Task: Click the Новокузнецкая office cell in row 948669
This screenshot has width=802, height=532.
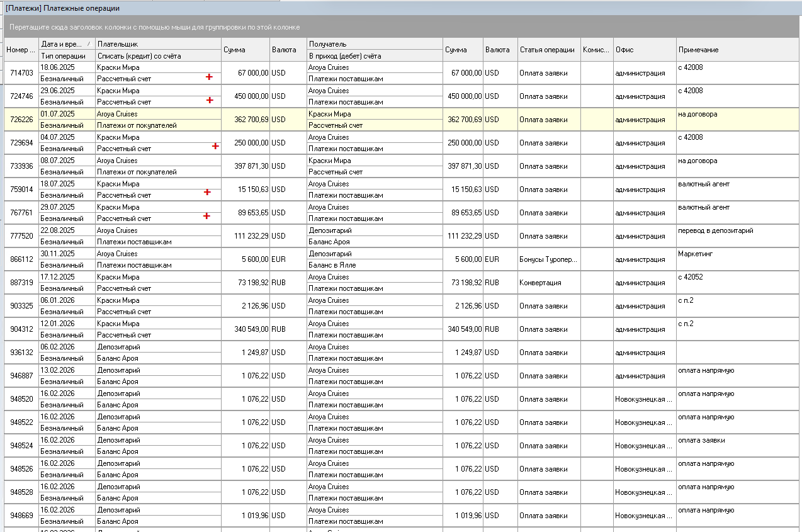Action: tap(645, 516)
